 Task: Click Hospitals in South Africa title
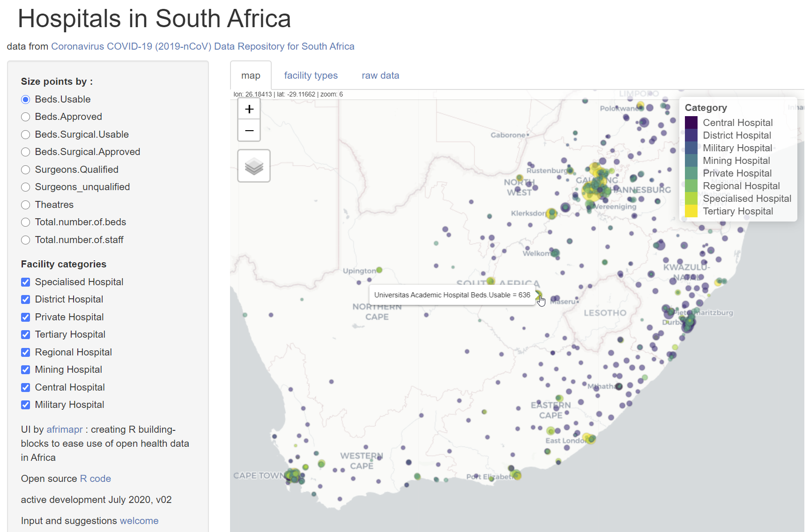click(154, 19)
